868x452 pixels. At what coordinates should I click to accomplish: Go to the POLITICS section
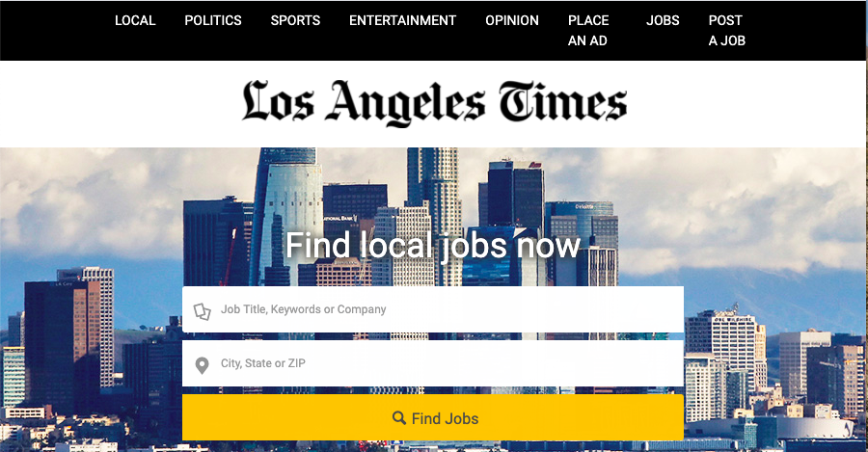point(213,20)
